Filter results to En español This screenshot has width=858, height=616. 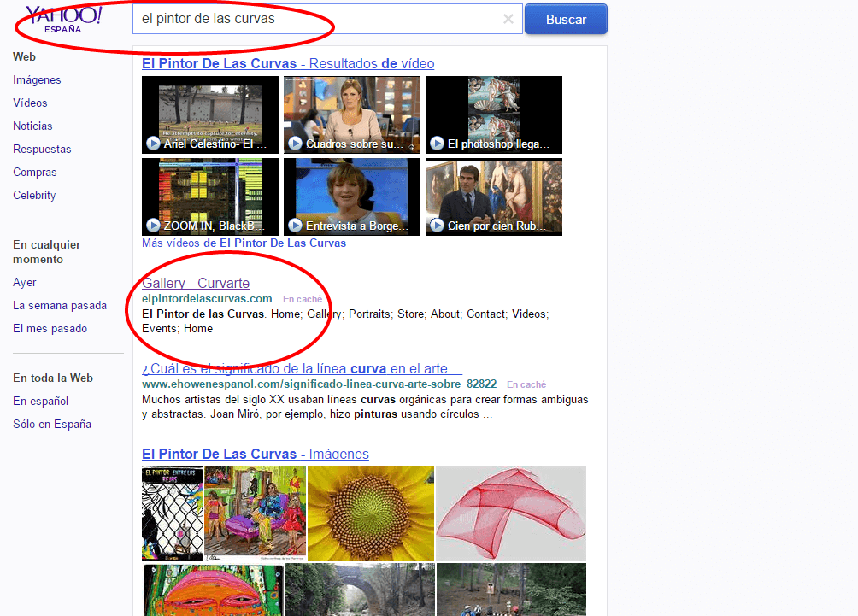click(40, 401)
